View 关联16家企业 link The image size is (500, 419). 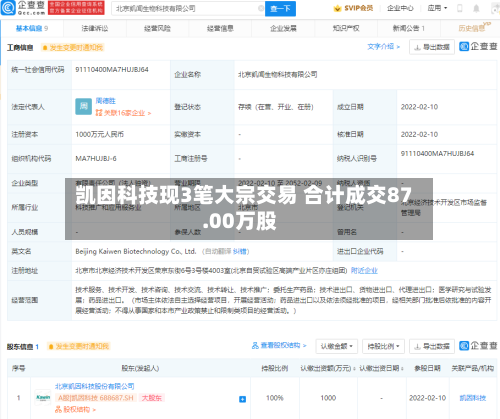(x=123, y=113)
